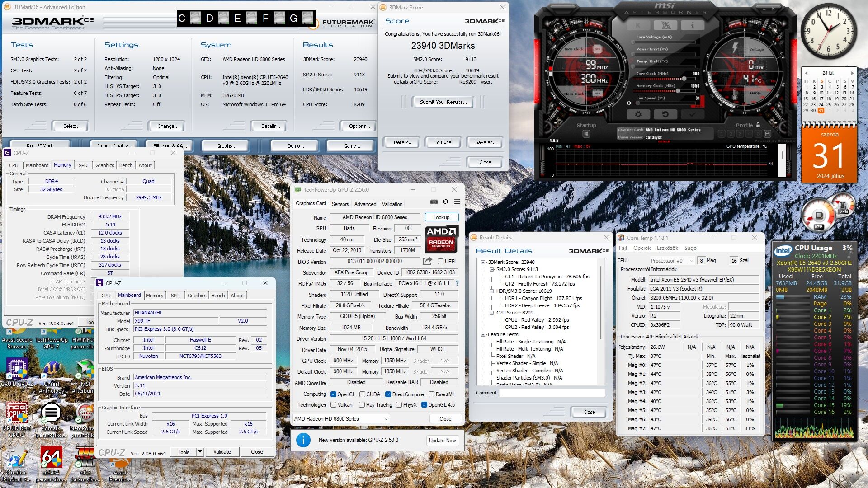868x488 pixels.
Task: Open the aida64 desktop shortcut
Action: point(51,465)
